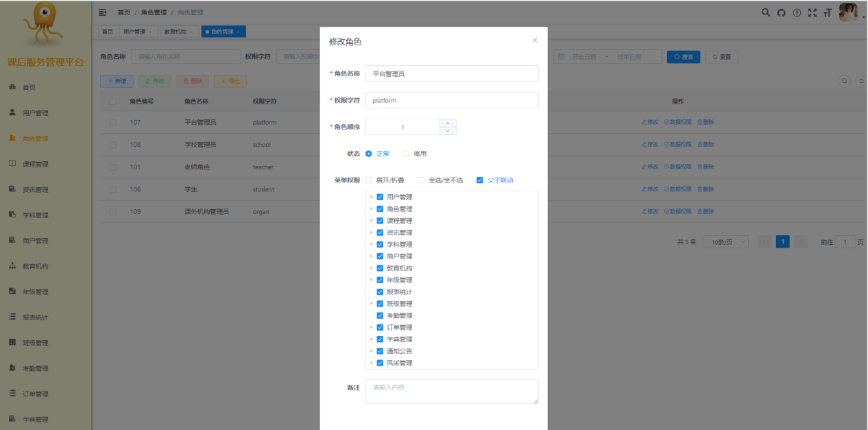This screenshot has height=430, width=868.
Task: Open the 10条/页 page size dropdown
Action: coord(725,242)
